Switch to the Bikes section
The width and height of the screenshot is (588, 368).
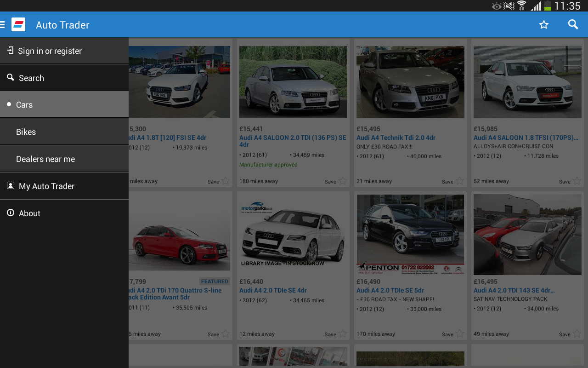click(26, 132)
